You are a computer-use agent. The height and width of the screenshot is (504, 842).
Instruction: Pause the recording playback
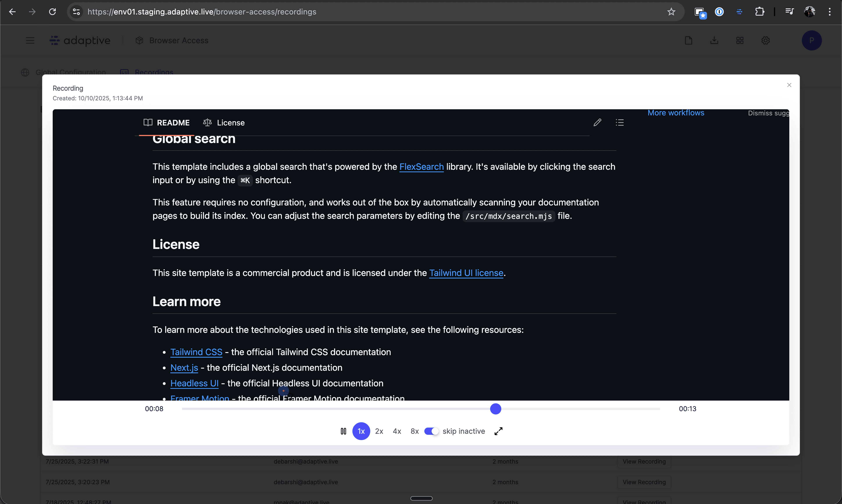point(343,431)
